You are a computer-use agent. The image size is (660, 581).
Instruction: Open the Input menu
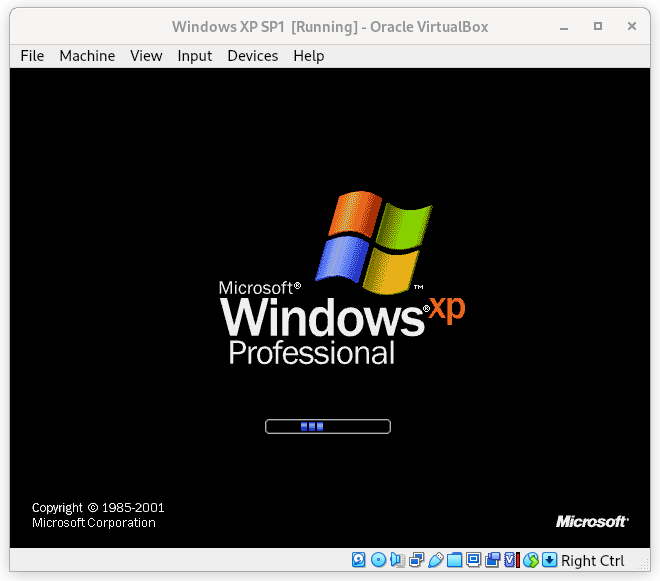pyautogui.click(x=194, y=56)
